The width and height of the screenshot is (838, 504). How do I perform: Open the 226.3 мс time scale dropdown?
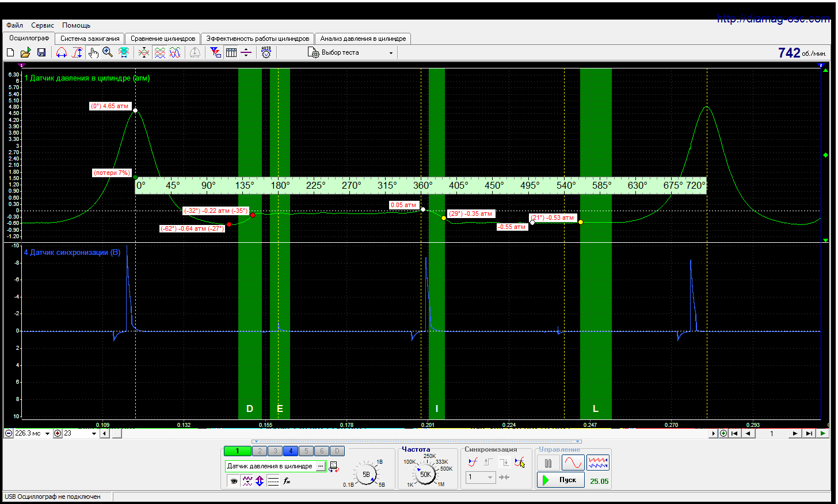[48, 433]
